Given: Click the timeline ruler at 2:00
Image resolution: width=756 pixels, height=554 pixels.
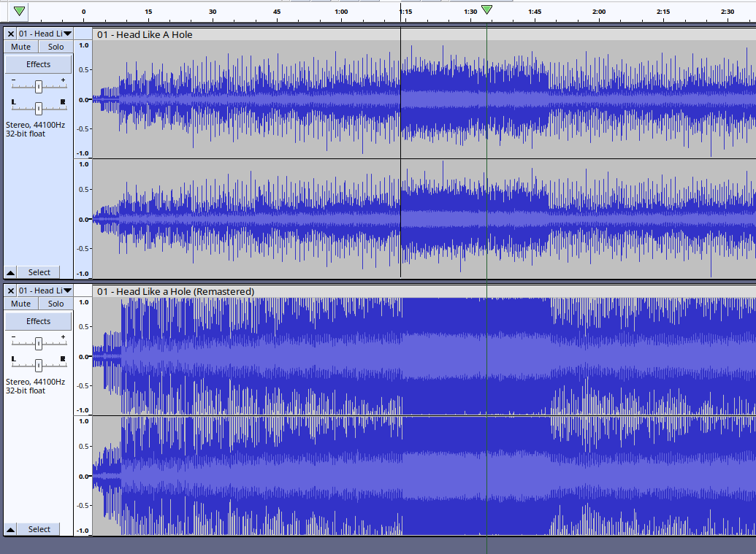Looking at the screenshot, I should pyautogui.click(x=599, y=12).
